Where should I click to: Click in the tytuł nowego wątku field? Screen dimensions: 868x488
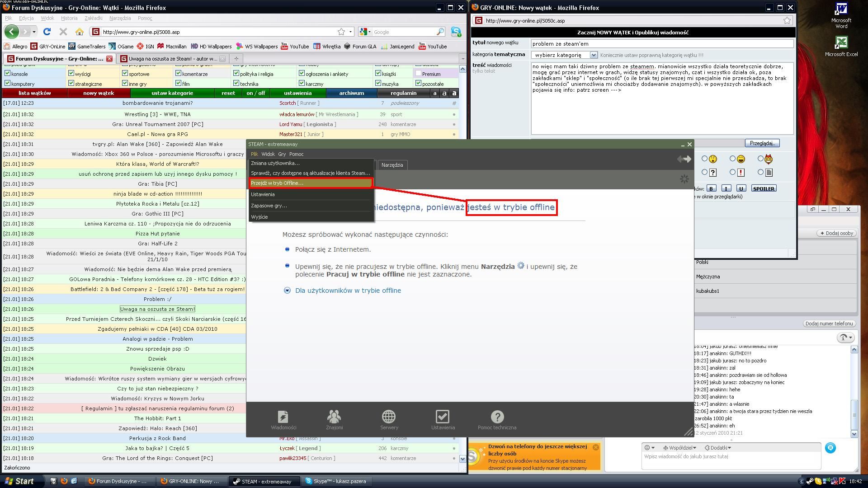click(x=662, y=44)
